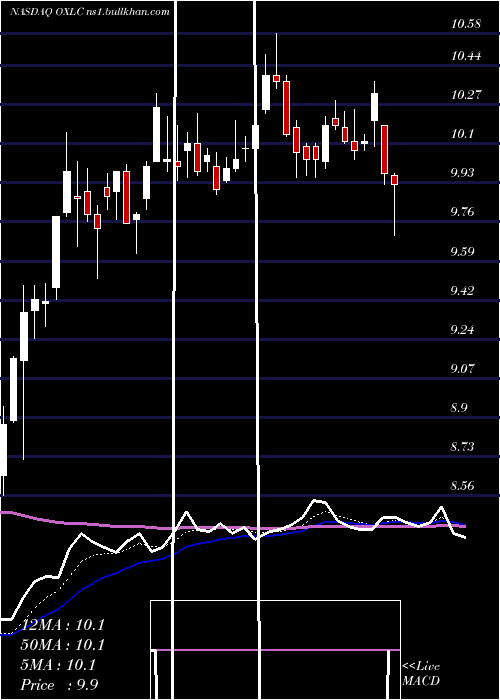
Task: Click the 9.76 price axis label
Action: coord(462,211)
